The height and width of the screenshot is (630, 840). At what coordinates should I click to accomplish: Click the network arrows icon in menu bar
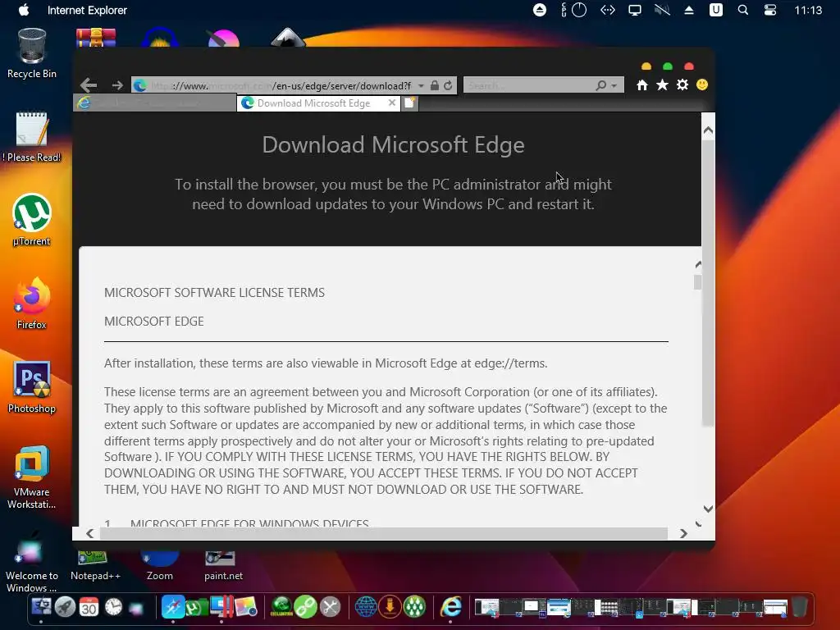pyautogui.click(x=608, y=10)
